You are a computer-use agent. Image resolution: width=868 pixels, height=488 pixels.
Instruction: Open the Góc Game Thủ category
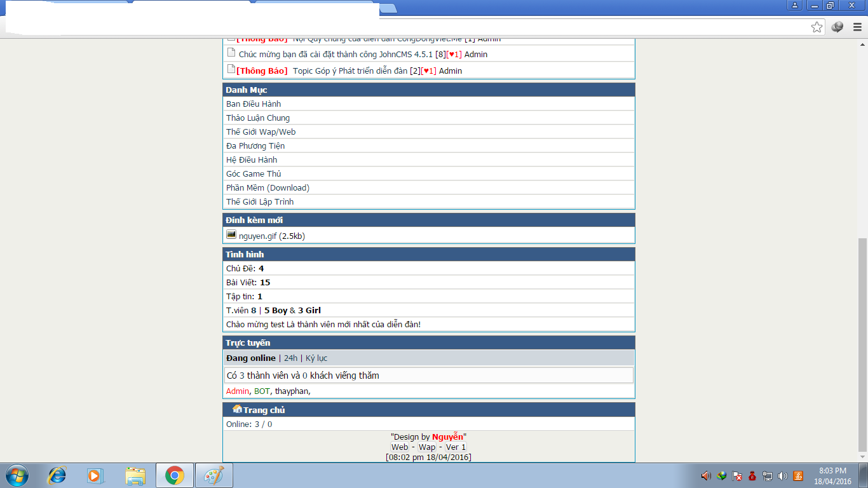254,174
